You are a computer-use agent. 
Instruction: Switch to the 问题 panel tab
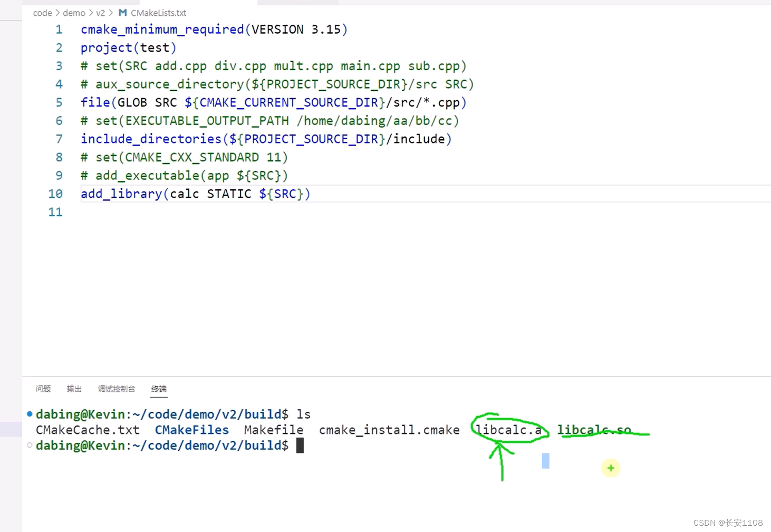coord(43,389)
